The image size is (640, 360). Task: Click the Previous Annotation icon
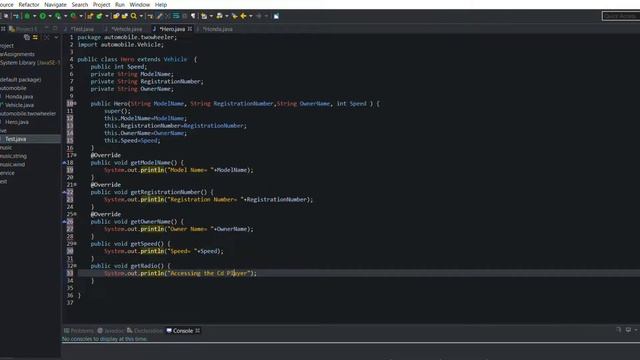coord(220,16)
